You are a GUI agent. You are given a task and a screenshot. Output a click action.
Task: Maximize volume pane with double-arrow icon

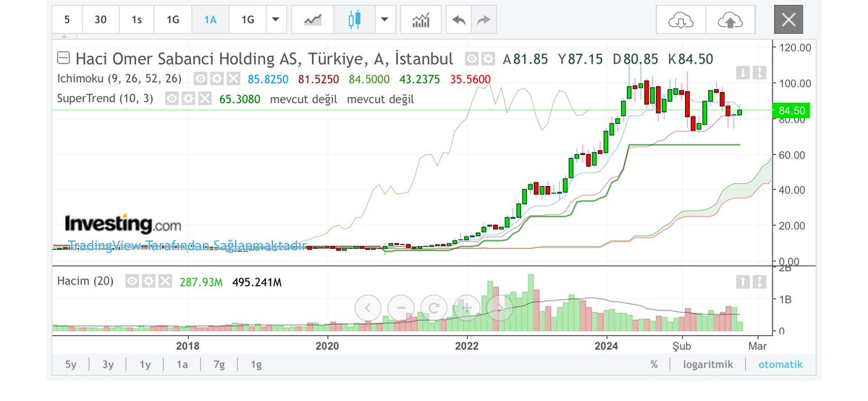(x=759, y=282)
